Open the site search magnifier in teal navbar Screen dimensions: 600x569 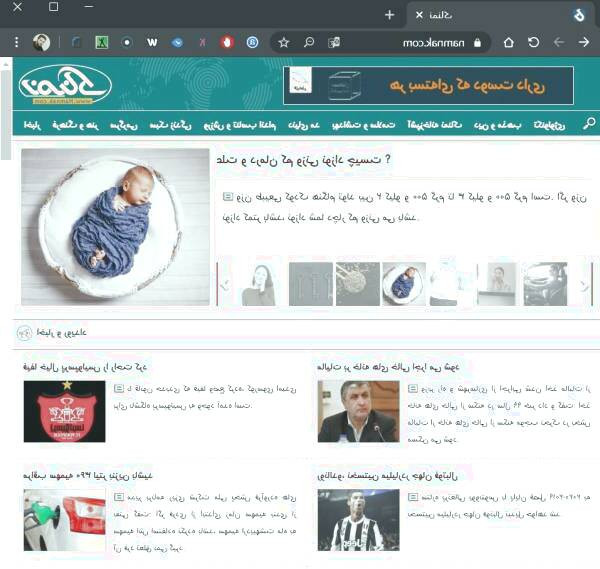pos(588,124)
